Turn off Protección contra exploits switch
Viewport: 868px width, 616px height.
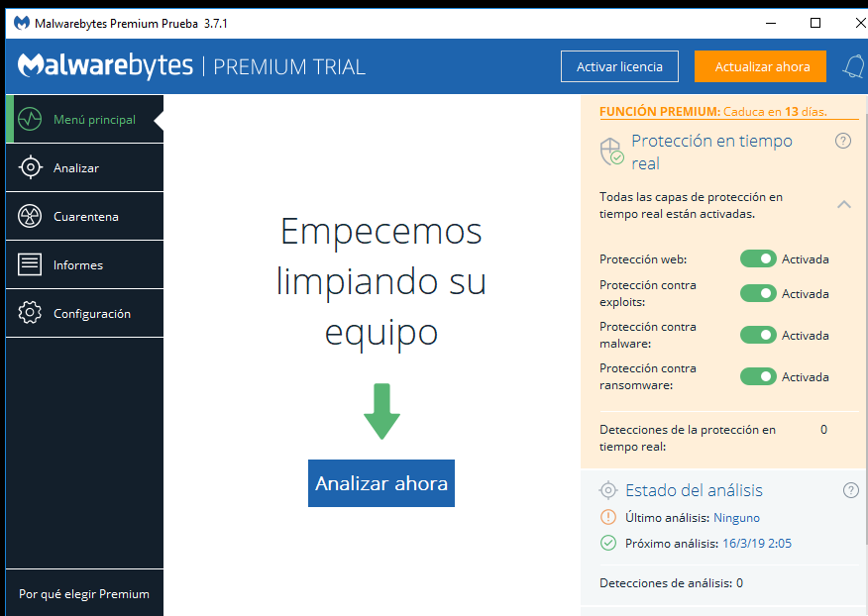tap(758, 293)
